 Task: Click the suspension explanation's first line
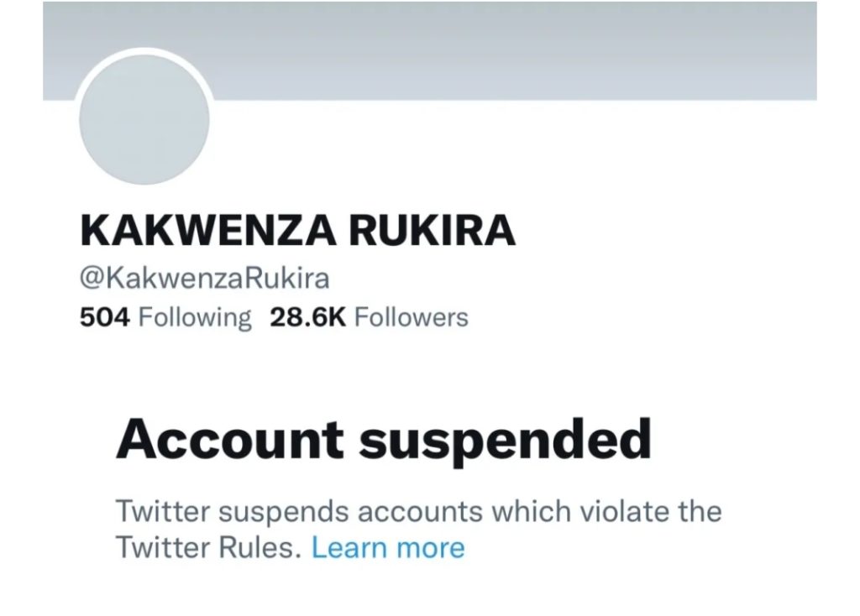[x=417, y=511]
